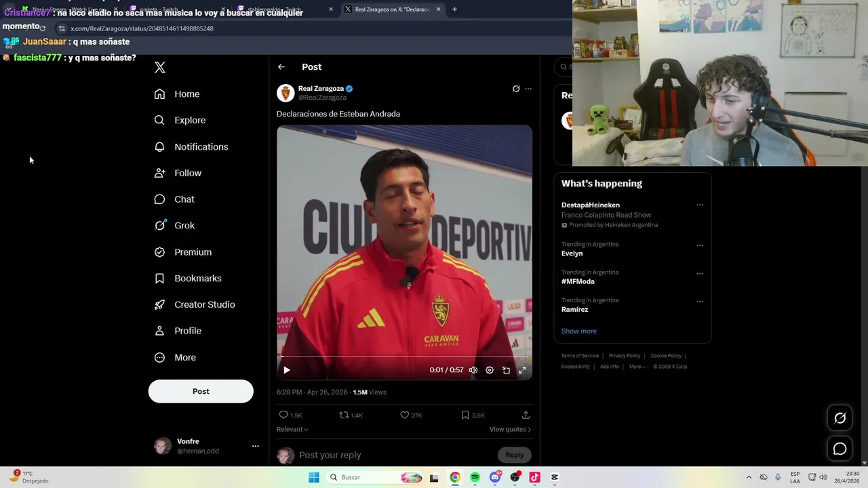Open options for the DestapáHeineken trend
868x488 pixels.
pos(700,205)
